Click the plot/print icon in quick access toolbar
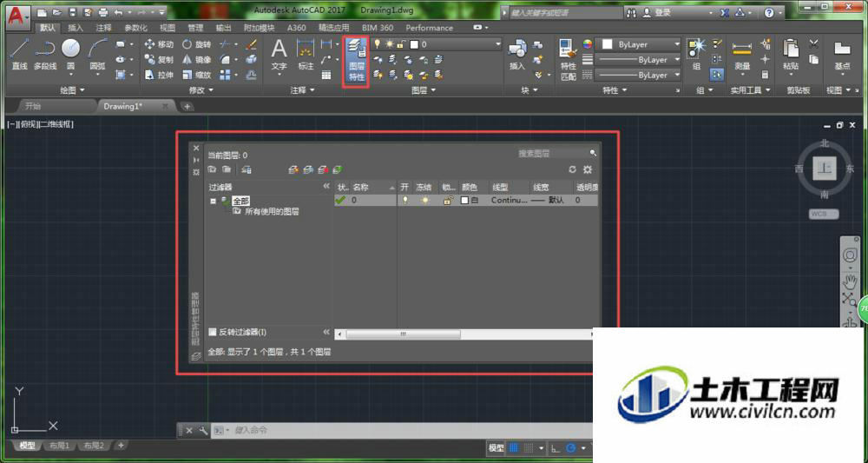Screen dimensions: 868x463 click(103, 12)
